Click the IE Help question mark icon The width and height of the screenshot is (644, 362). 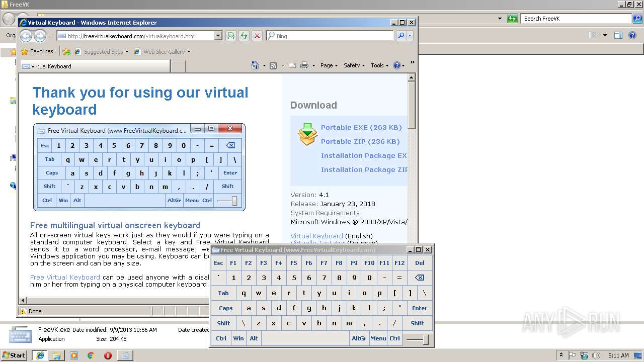coord(396,65)
